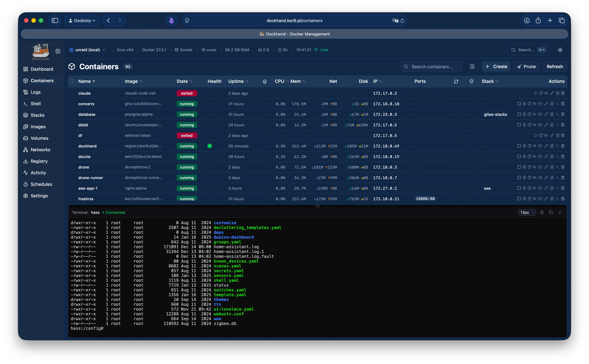The width and height of the screenshot is (589, 364).
Task: Toggle the theme with the sun icon
Action: 560,50
